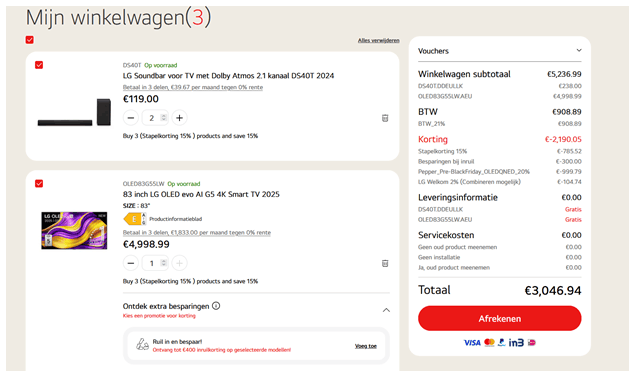The image size is (633, 371).
Task: Open the 83 inch LG OLED evo product title
Action: [201, 194]
